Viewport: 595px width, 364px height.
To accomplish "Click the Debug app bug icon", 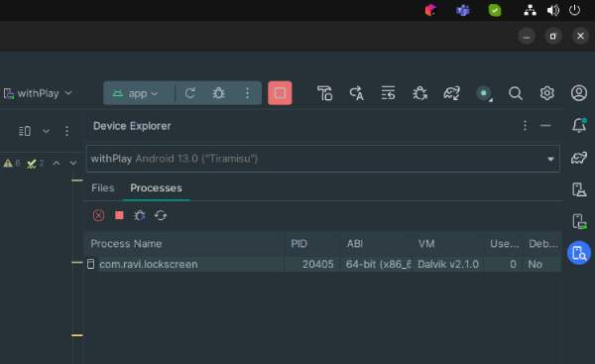I will (x=218, y=93).
